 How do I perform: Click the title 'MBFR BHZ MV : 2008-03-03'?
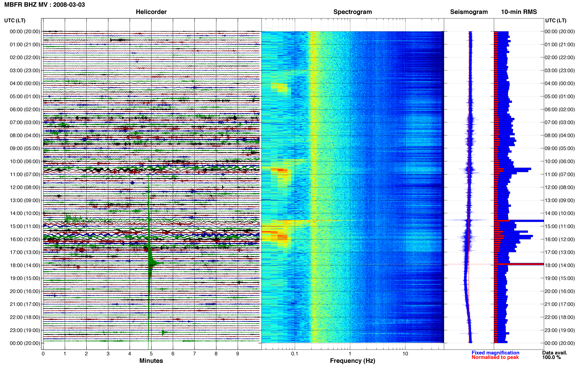45,5
